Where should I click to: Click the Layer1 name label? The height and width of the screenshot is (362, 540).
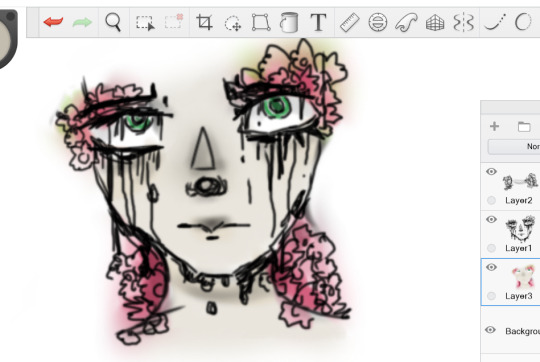(519, 248)
